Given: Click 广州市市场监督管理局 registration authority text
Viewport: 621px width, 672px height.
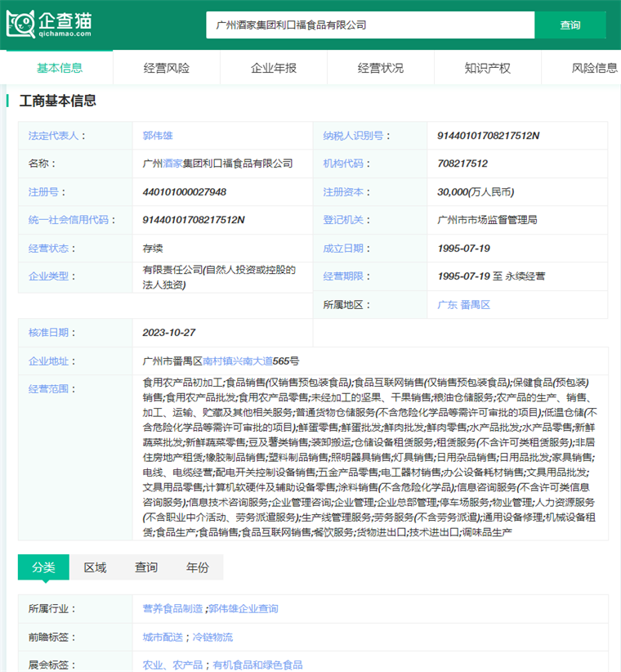Looking at the screenshot, I should pos(487,220).
